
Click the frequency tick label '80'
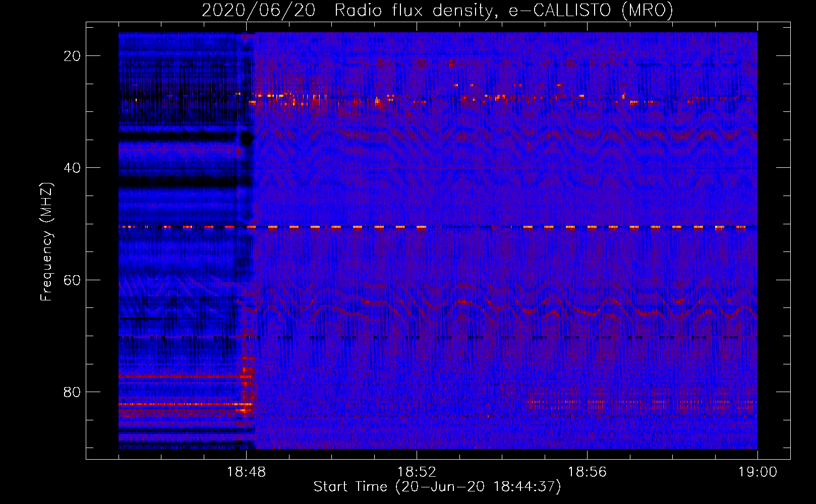click(x=72, y=392)
